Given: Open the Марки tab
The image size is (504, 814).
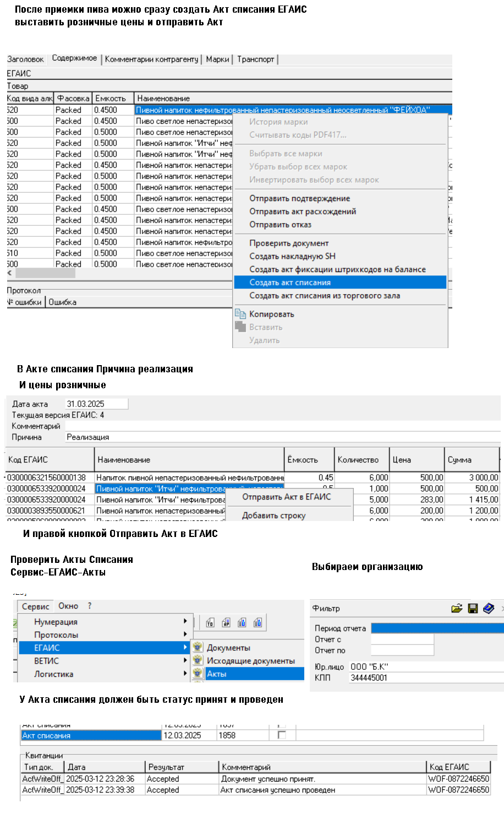Looking at the screenshot, I should pyautogui.click(x=218, y=59).
